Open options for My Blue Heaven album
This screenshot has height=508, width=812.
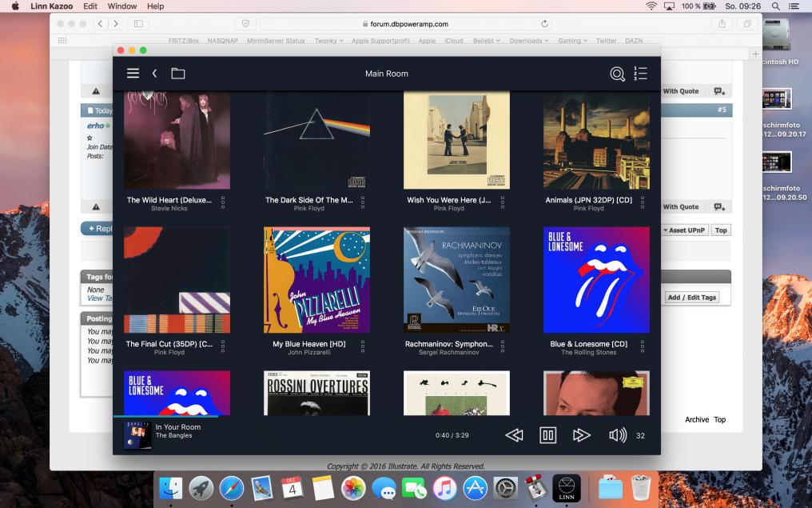(363, 346)
